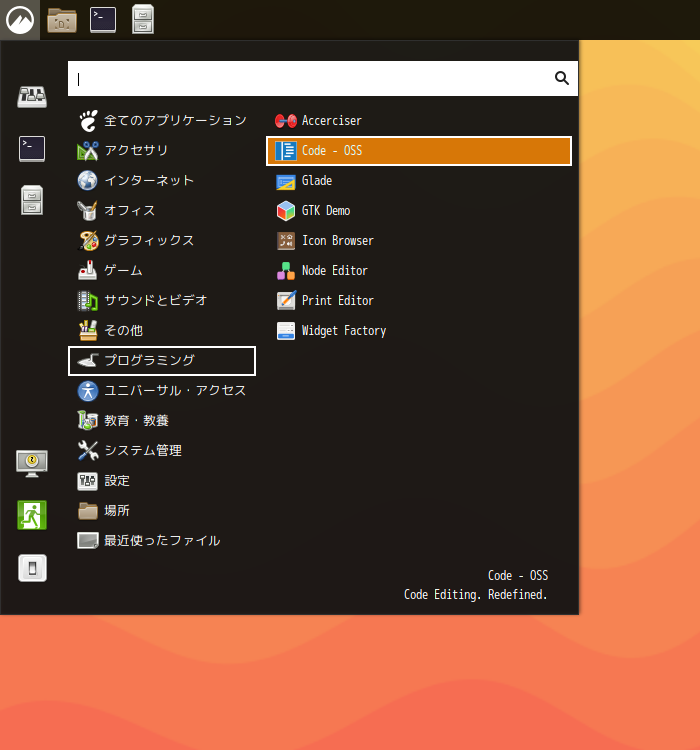The height and width of the screenshot is (750, 700).
Task: Show 全てのアプリケーション category
Action: click(x=162, y=121)
